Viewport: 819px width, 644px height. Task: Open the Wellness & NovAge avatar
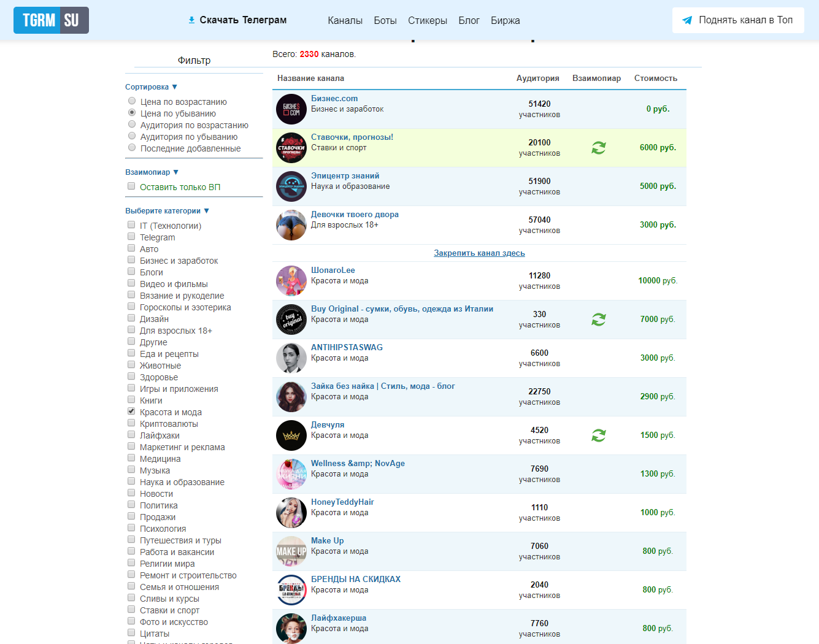[291, 474]
